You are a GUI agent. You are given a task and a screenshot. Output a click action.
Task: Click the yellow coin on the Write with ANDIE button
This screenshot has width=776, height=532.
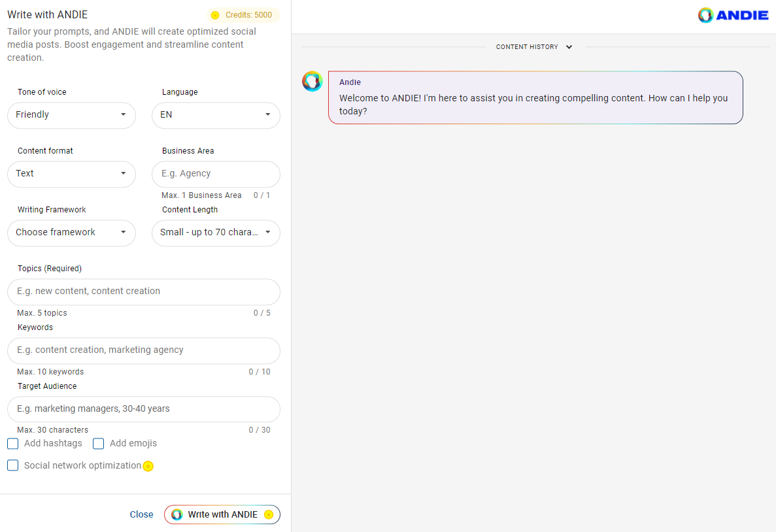[x=269, y=514]
